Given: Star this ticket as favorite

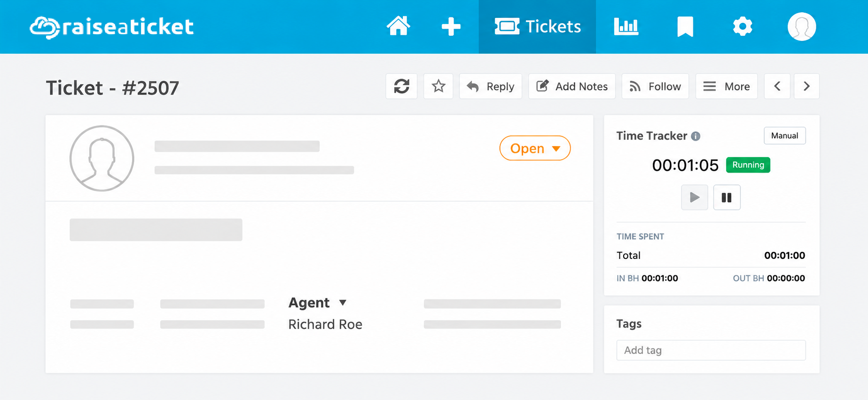Looking at the screenshot, I should pyautogui.click(x=438, y=86).
